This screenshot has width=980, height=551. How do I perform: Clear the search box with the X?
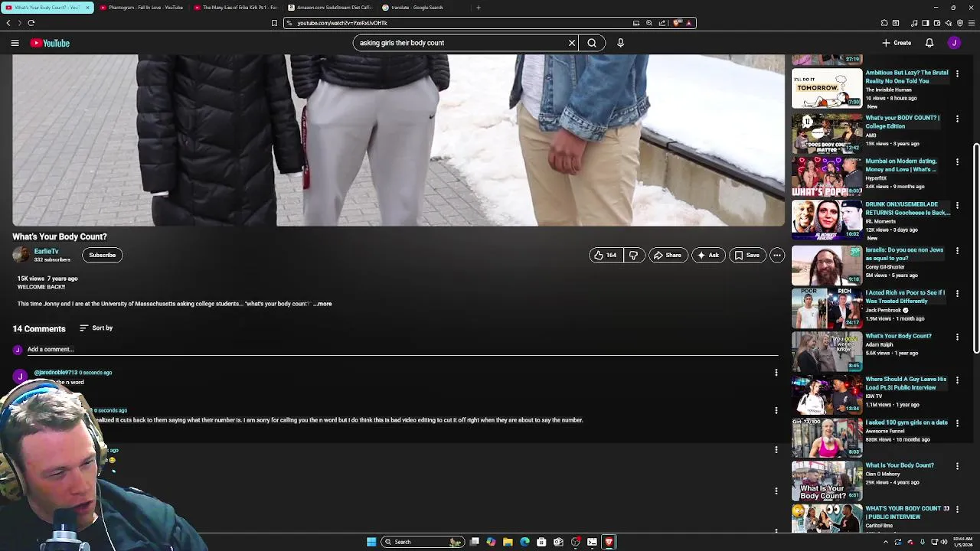(571, 43)
